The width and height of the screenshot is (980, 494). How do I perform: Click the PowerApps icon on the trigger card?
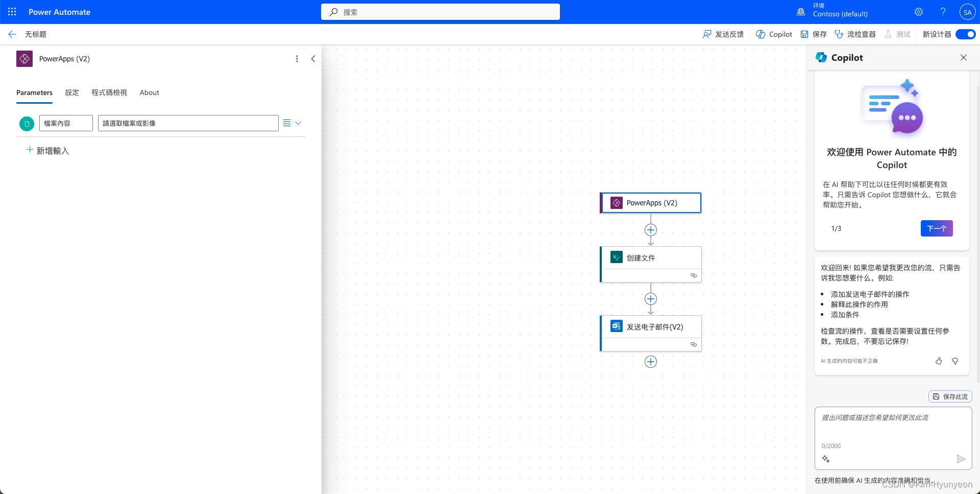click(617, 203)
